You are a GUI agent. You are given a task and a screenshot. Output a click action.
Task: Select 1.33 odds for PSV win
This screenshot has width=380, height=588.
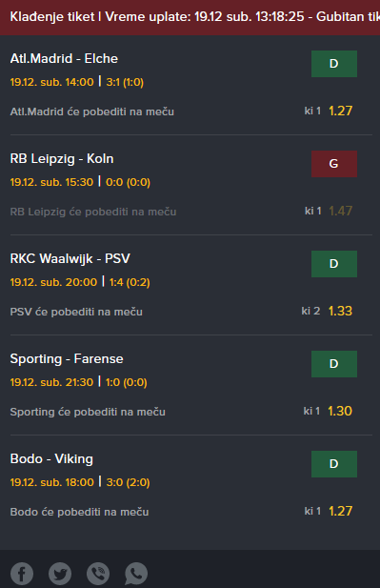pyautogui.click(x=340, y=311)
